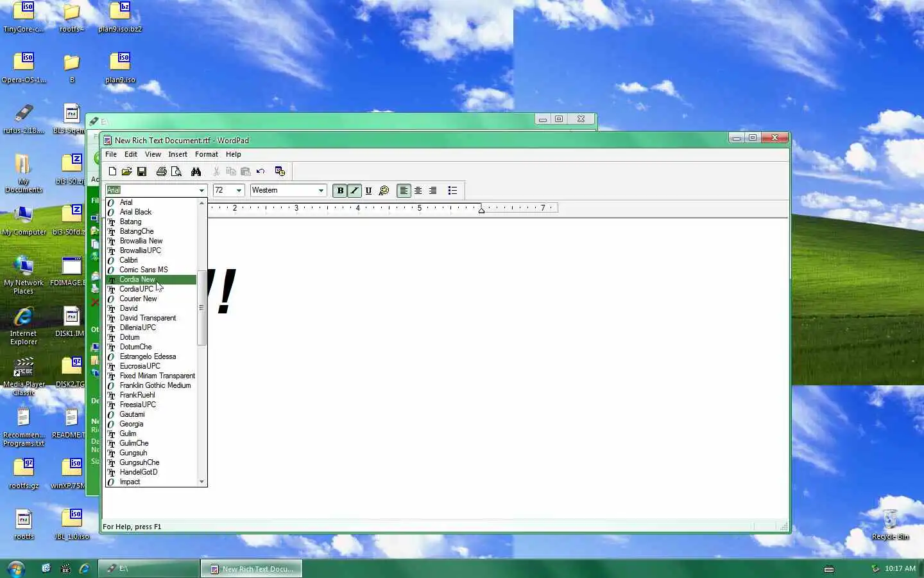Screen dimensions: 924x578
Task: Click the Find binoculars icon
Action: 196,171
